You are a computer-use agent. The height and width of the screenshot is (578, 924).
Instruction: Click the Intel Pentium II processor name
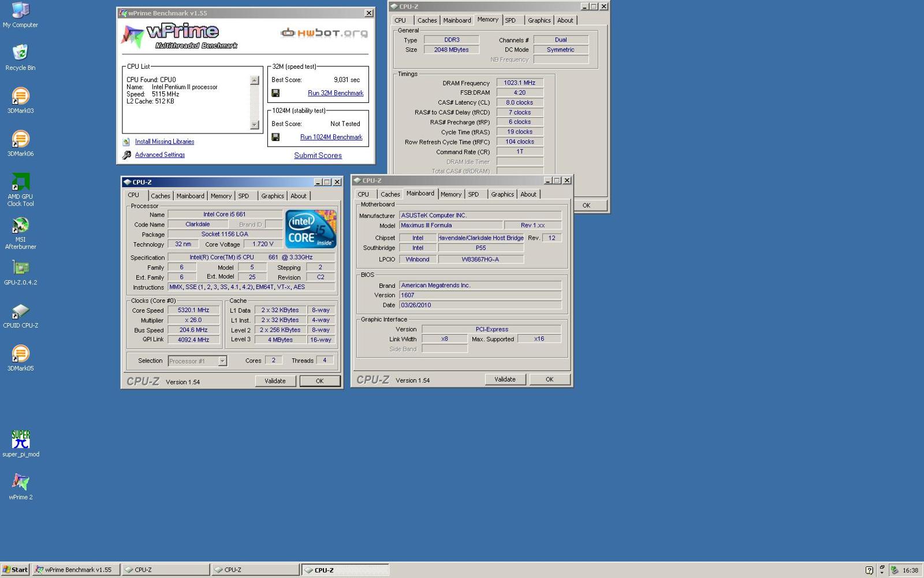[185, 87]
